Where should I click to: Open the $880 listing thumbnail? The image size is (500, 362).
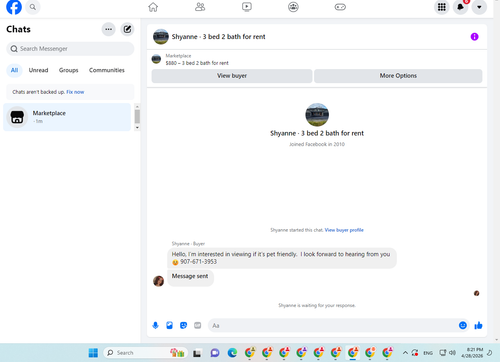click(x=156, y=59)
